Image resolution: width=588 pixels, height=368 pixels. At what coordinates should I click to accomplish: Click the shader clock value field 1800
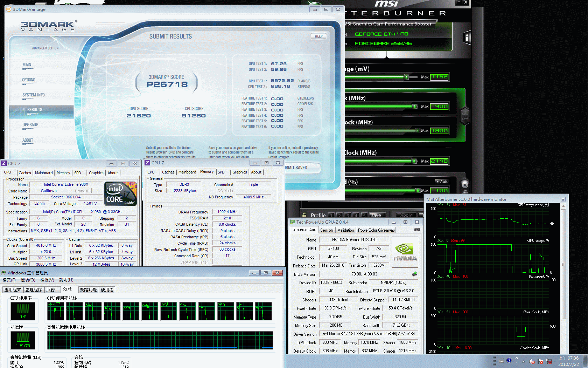[439, 131]
